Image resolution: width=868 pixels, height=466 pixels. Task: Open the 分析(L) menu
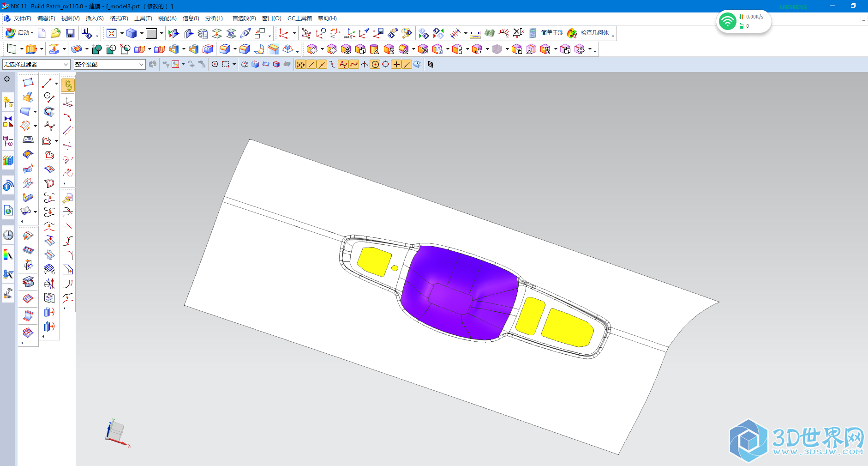click(x=214, y=18)
